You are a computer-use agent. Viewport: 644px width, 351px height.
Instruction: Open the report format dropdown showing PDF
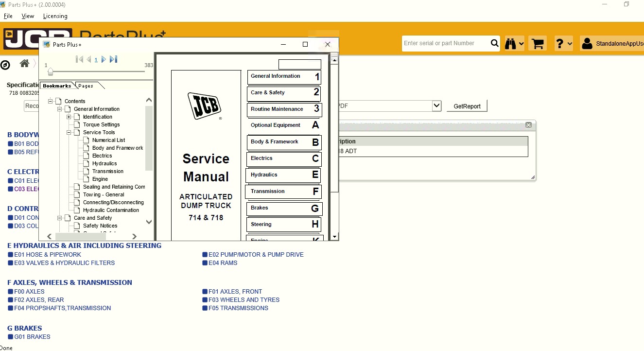[436, 105]
